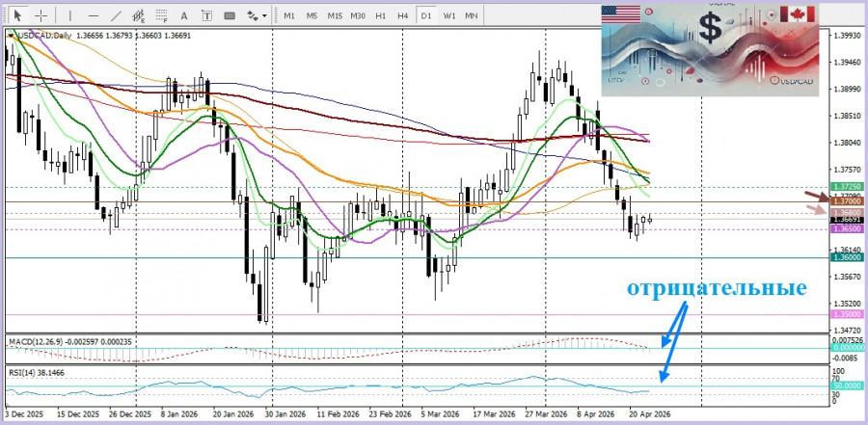Select the Text Label 'T' tool

[x=206, y=15]
